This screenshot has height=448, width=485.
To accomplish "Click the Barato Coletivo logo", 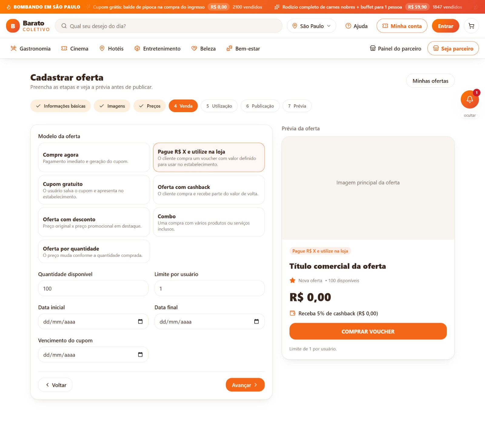I will 28,26.
